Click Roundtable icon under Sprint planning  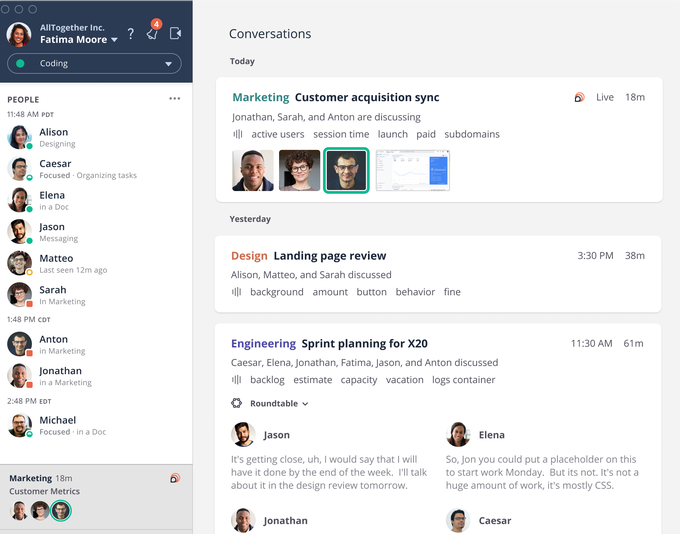[237, 404]
